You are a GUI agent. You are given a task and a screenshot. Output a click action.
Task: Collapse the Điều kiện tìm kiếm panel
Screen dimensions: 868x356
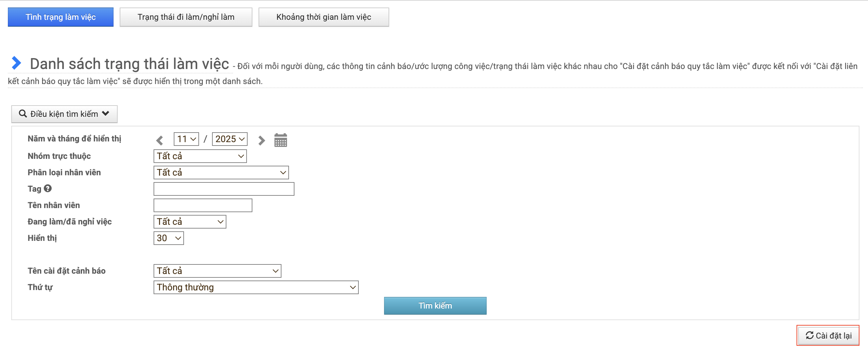[x=64, y=114]
